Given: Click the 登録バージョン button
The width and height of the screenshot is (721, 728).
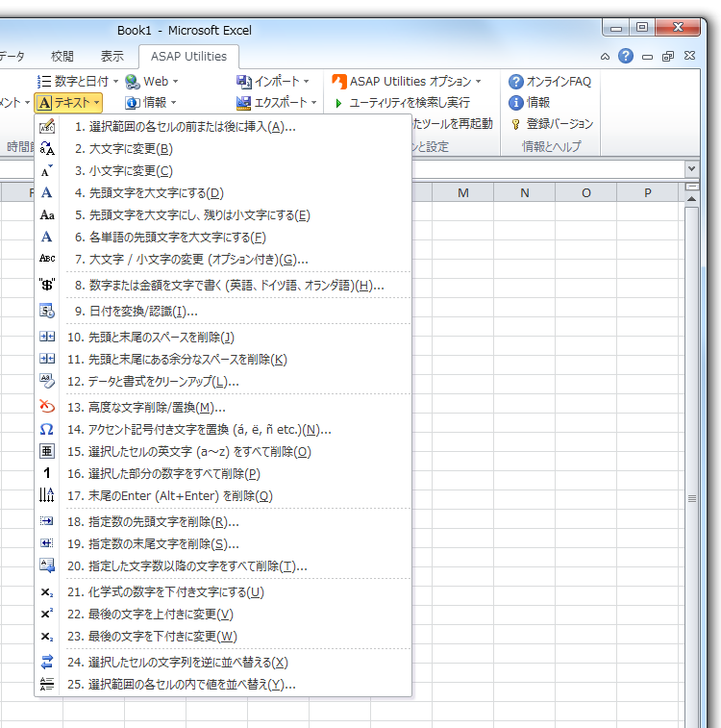Looking at the screenshot, I should 552,124.
